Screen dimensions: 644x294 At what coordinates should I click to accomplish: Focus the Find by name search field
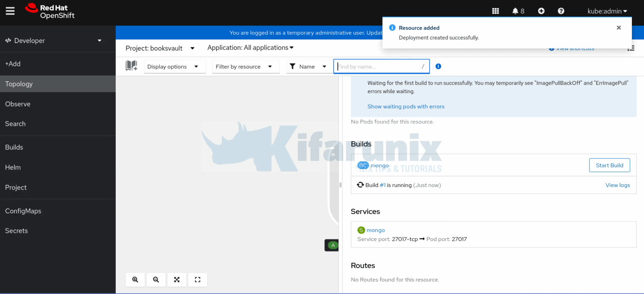pyautogui.click(x=377, y=66)
